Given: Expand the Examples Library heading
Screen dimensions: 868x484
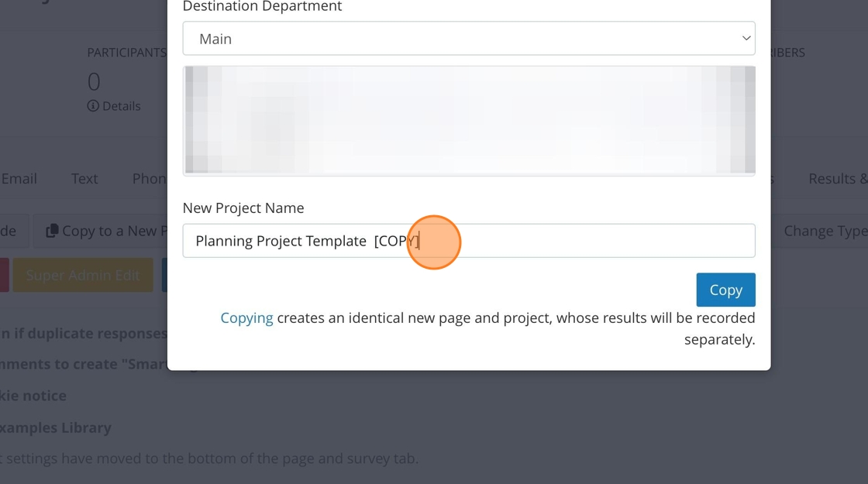Looking at the screenshot, I should [56, 427].
